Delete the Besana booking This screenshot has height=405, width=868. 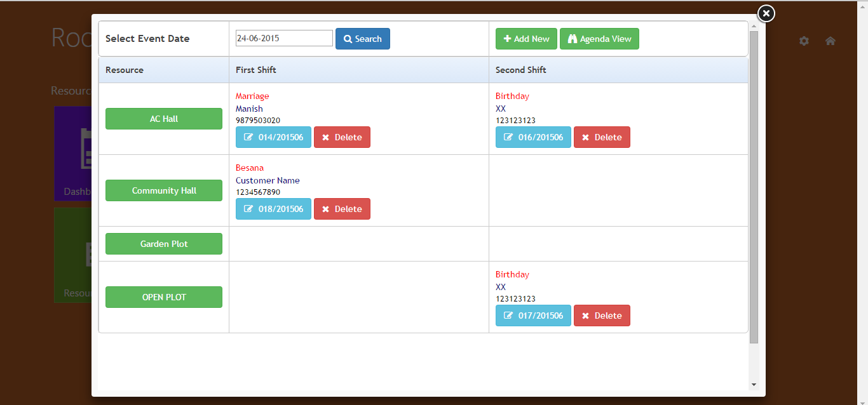pos(342,209)
